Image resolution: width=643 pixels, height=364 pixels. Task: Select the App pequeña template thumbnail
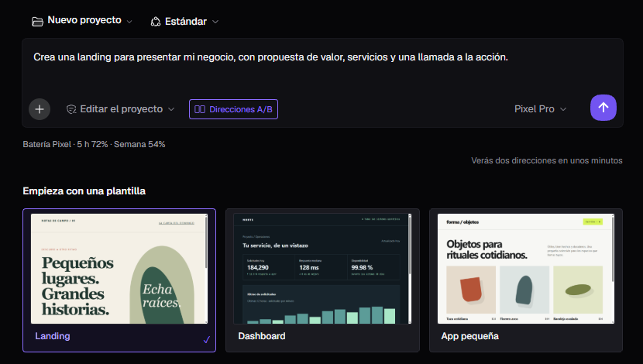tap(526, 269)
